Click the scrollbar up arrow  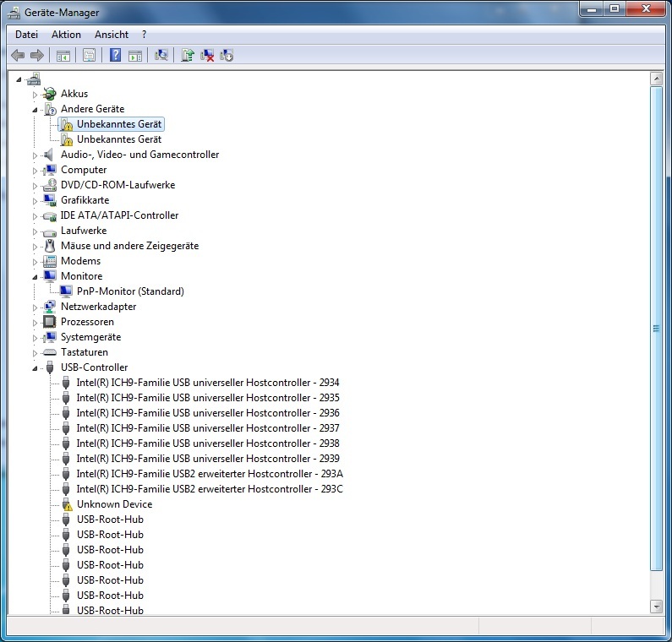tap(656, 79)
